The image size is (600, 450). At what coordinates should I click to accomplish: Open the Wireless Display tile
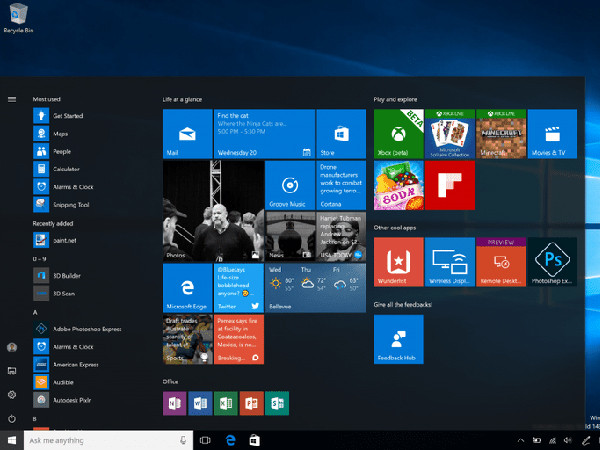(x=450, y=262)
